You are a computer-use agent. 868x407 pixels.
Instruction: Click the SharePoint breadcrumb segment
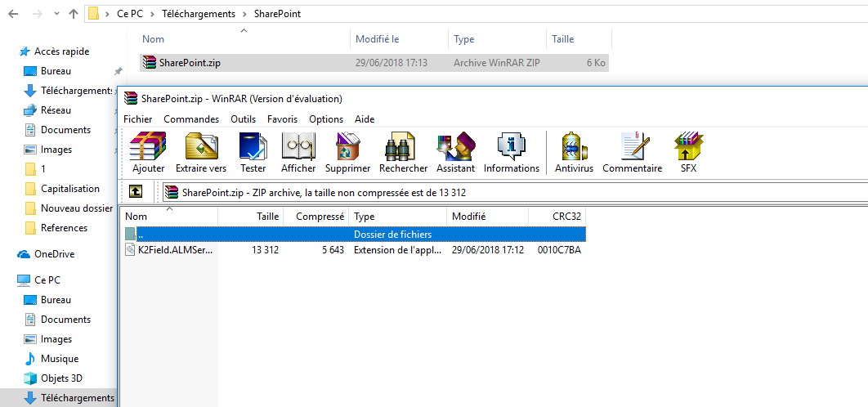(x=277, y=14)
